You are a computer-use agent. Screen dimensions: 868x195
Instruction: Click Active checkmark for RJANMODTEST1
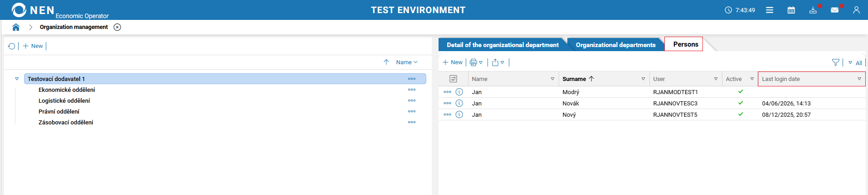[x=741, y=91]
